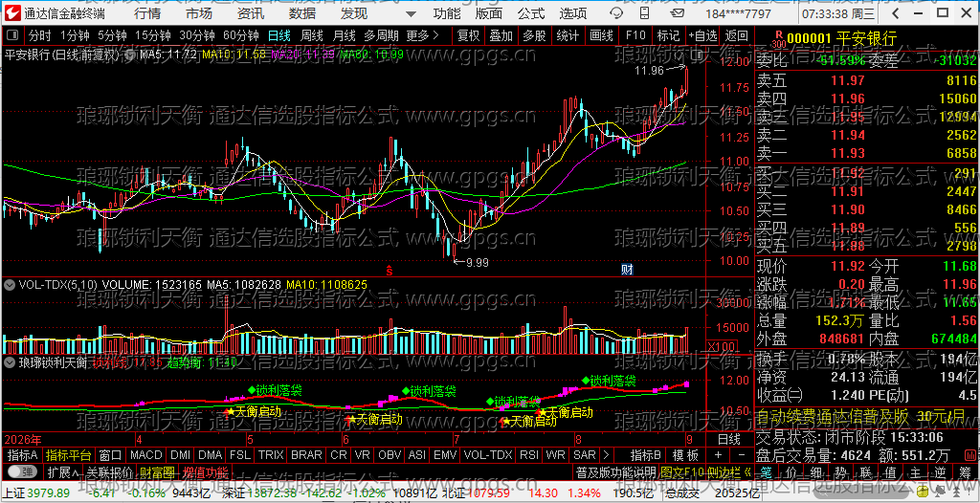980x503 pixels.
Task: Select the 1分钟 period
Action: [x=75, y=35]
